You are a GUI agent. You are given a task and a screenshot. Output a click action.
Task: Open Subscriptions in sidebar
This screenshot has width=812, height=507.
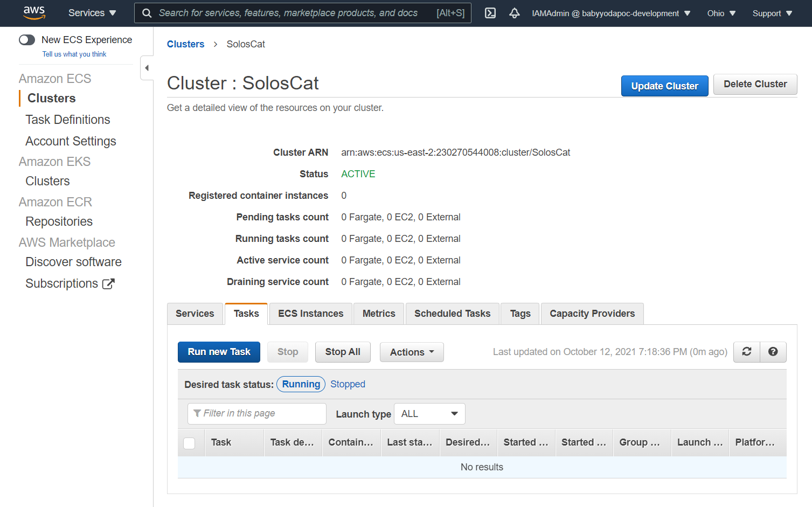[61, 283]
